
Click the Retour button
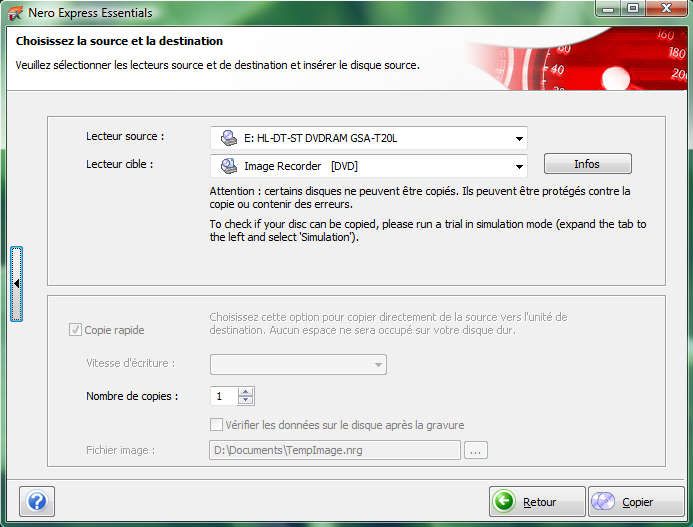click(537, 501)
